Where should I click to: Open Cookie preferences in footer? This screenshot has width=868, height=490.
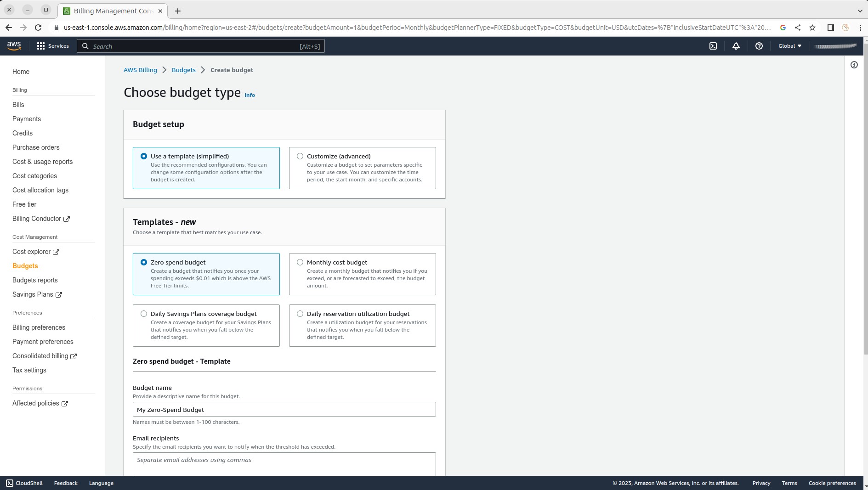[x=832, y=483]
